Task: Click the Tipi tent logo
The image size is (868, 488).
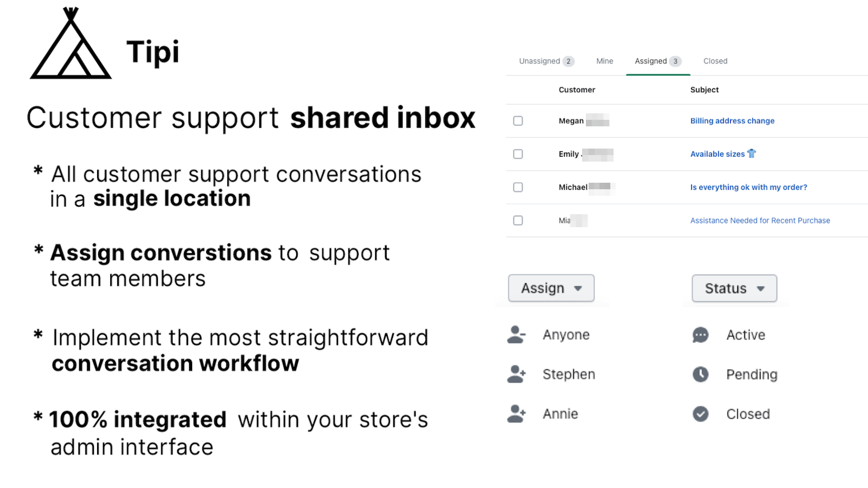Action: pos(71,44)
